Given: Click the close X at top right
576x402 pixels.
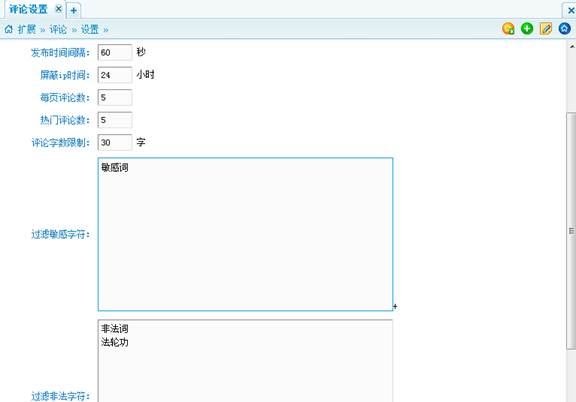Looking at the screenshot, I should click(571, 10).
